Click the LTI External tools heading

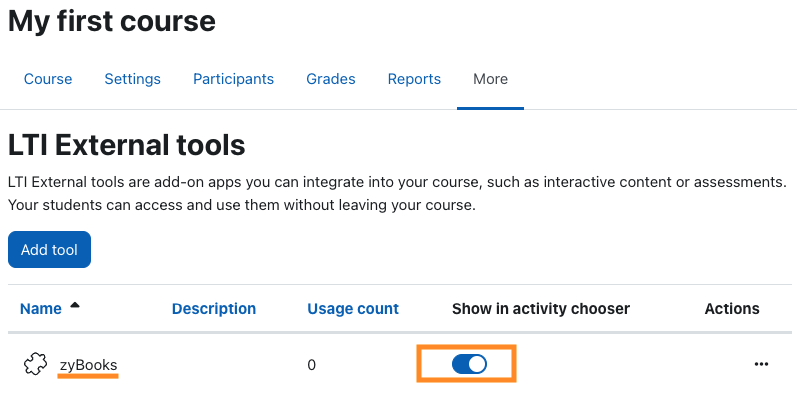(127, 145)
